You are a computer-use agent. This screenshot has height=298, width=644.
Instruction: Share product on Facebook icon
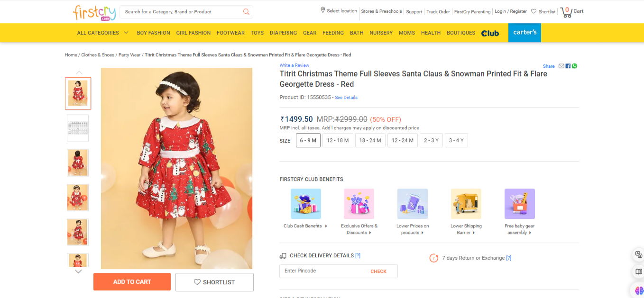point(568,66)
